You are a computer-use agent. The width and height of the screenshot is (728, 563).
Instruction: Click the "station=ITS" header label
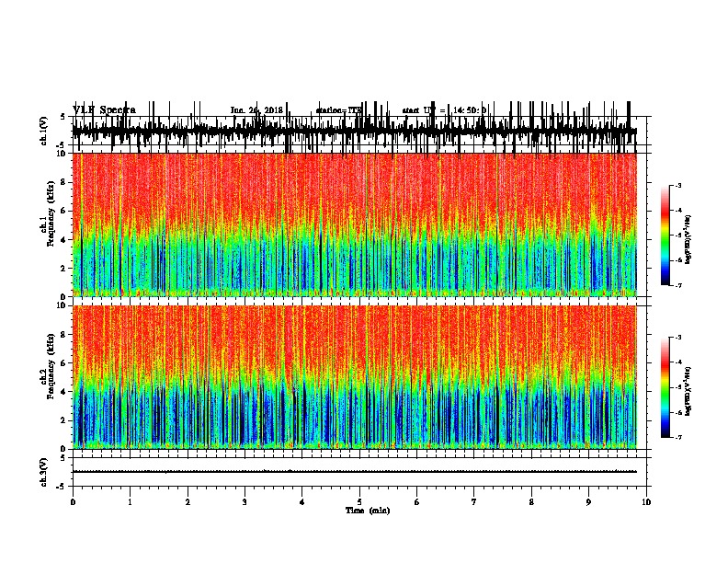coord(339,110)
